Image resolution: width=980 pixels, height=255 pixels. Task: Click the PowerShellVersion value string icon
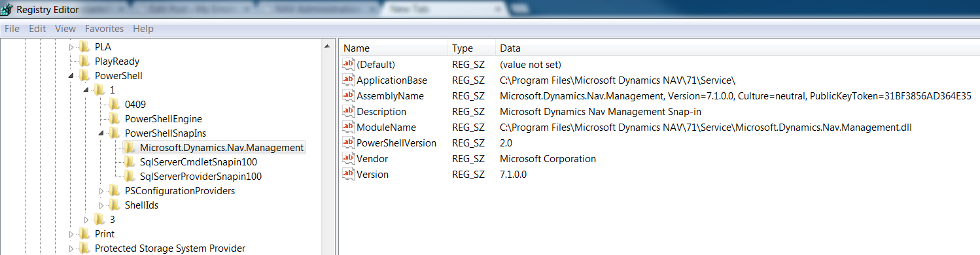[x=349, y=143]
